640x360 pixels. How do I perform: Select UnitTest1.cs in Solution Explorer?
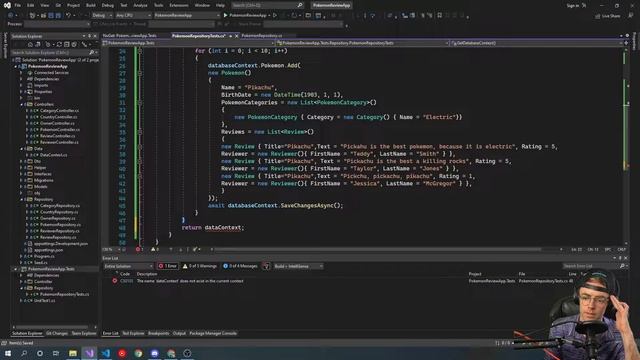44,301
